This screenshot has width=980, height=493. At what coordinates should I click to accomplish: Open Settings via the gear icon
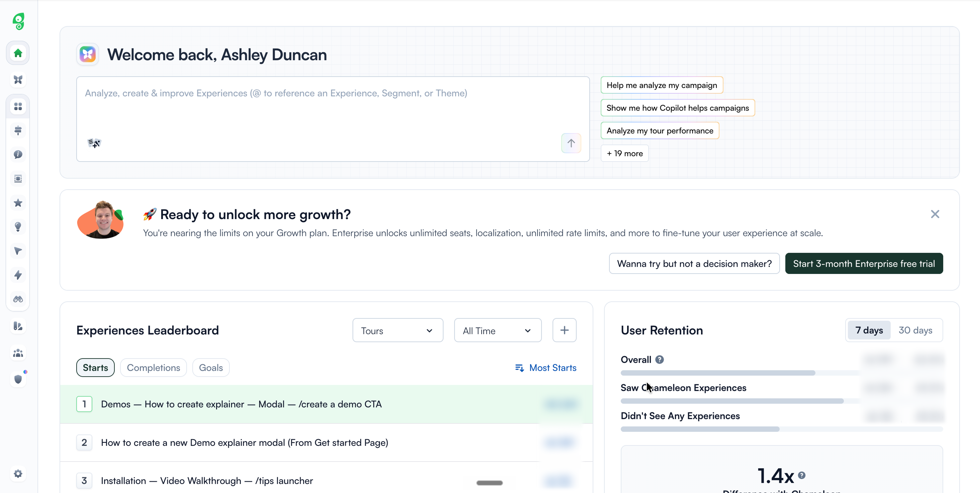[x=18, y=474]
